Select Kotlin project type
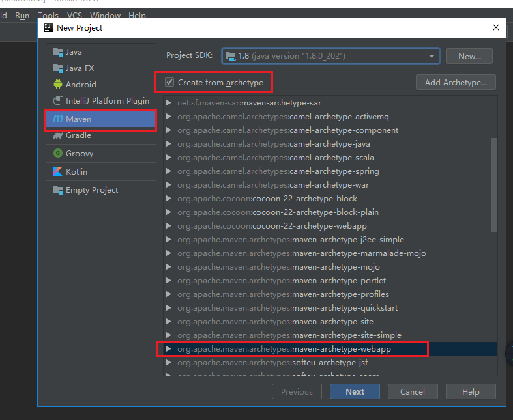Screen dimensions: 513x420 (x=101, y=172)
